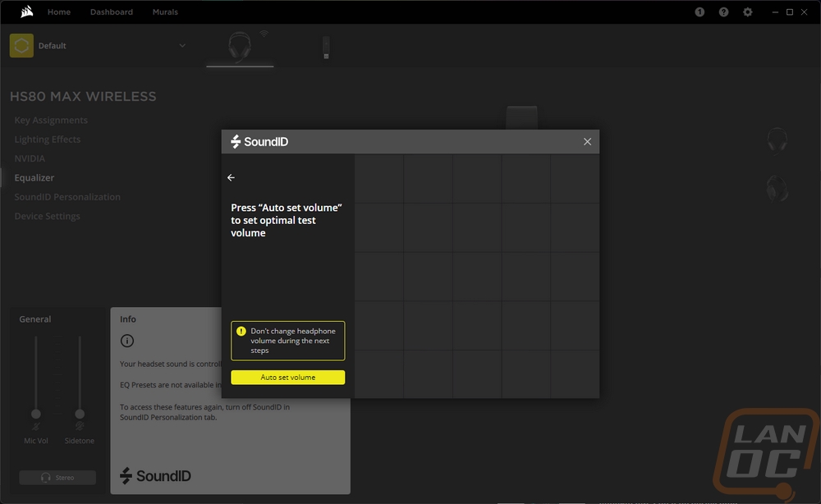Image resolution: width=821 pixels, height=504 pixels.
Task: Select the HS80 headset device icon
Action: (x=240, y=47)
